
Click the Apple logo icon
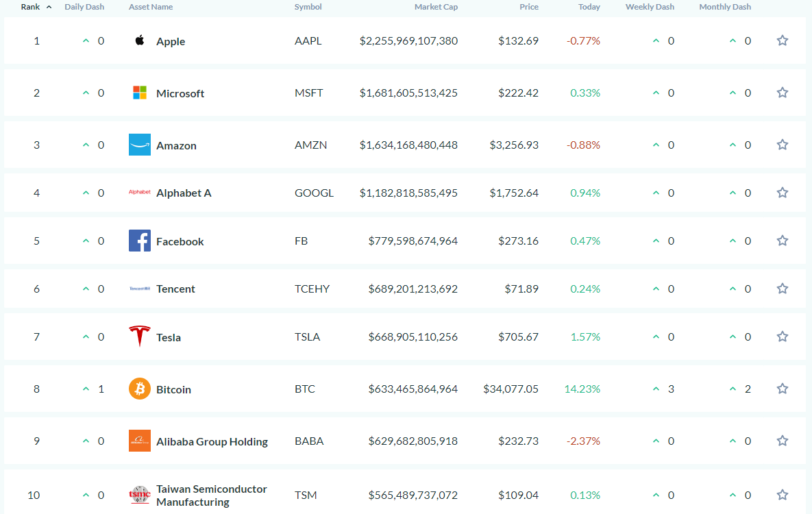(x=140, y=40)
